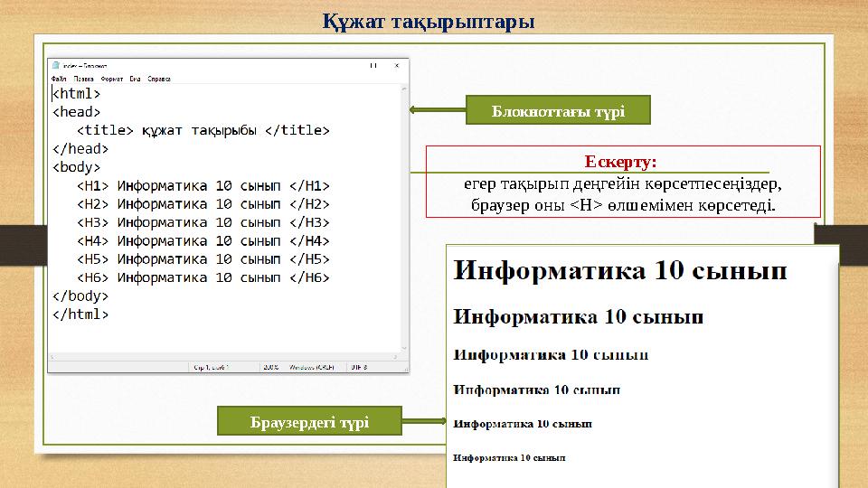
Task: Click the <H1> Информатика 10 сынып line
Action: pyautogui.click(x=203, y=185)
